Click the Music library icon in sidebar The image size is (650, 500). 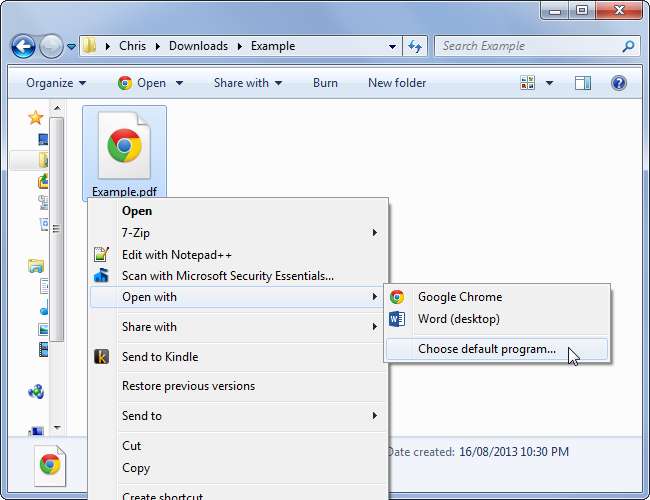(44, 308)
